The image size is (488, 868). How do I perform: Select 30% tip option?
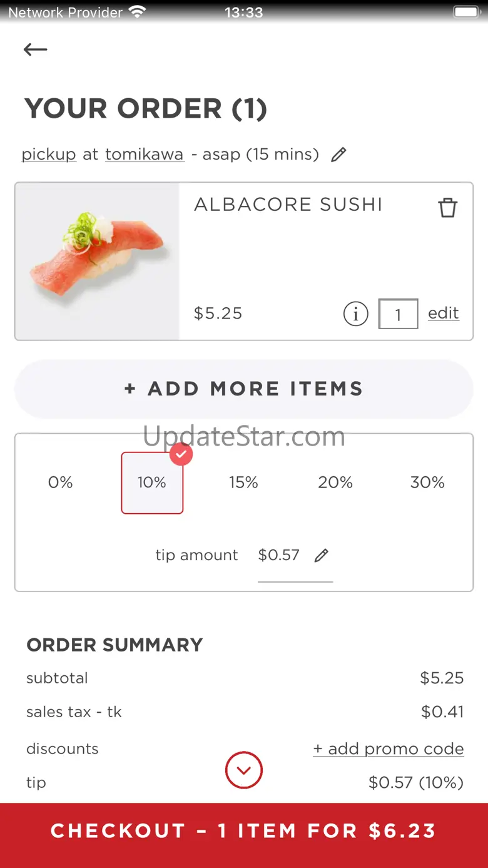pyautogui.click(x=427, y=483)
